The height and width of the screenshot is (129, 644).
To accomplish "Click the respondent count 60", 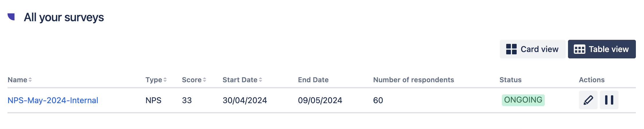I will pos(378,100).
